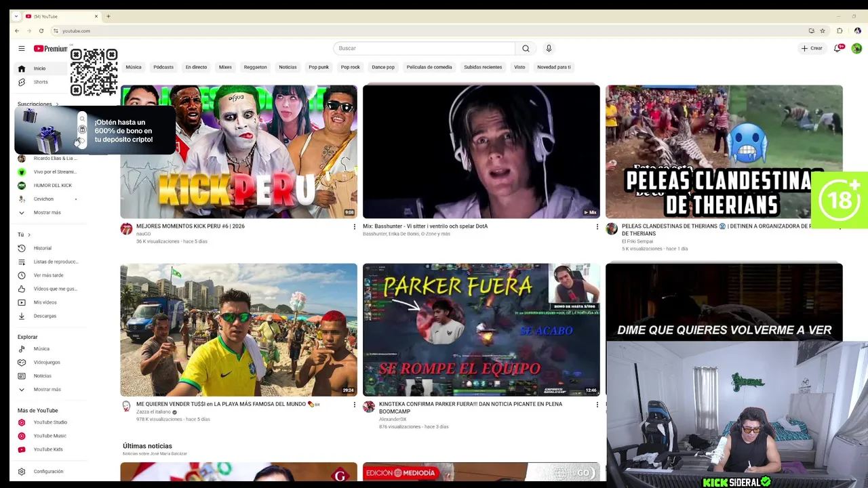Screen dimensions: 868x488
Task: Open Mis vídeos in sidebar
Action: click(x=45, y=302)
